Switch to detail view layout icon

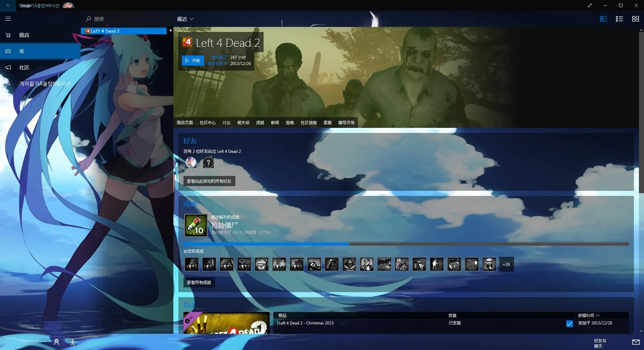603,19
